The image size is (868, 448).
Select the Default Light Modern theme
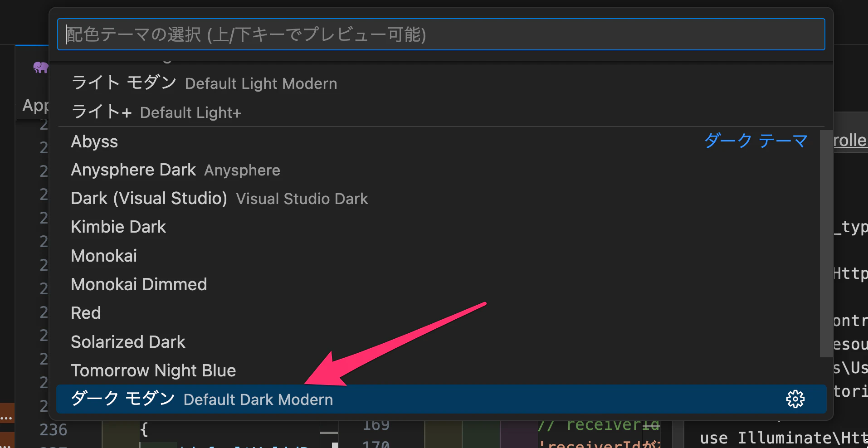[x=441, y=83]
